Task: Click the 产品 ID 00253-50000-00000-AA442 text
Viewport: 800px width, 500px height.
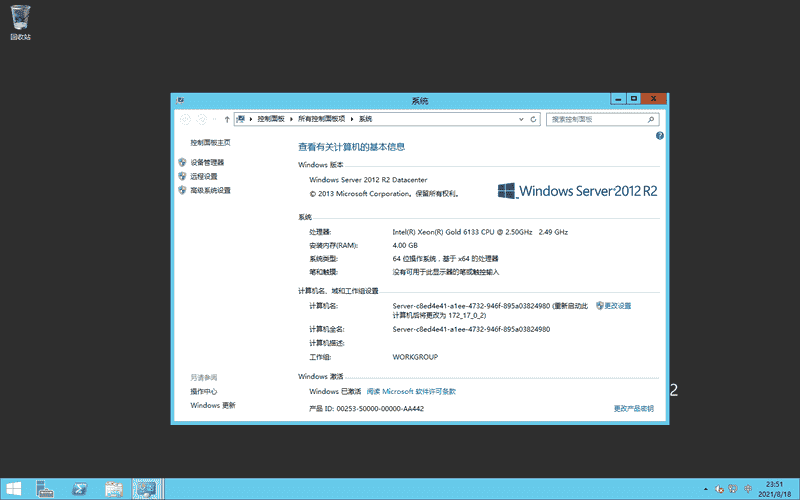Action: click(366, 408)
